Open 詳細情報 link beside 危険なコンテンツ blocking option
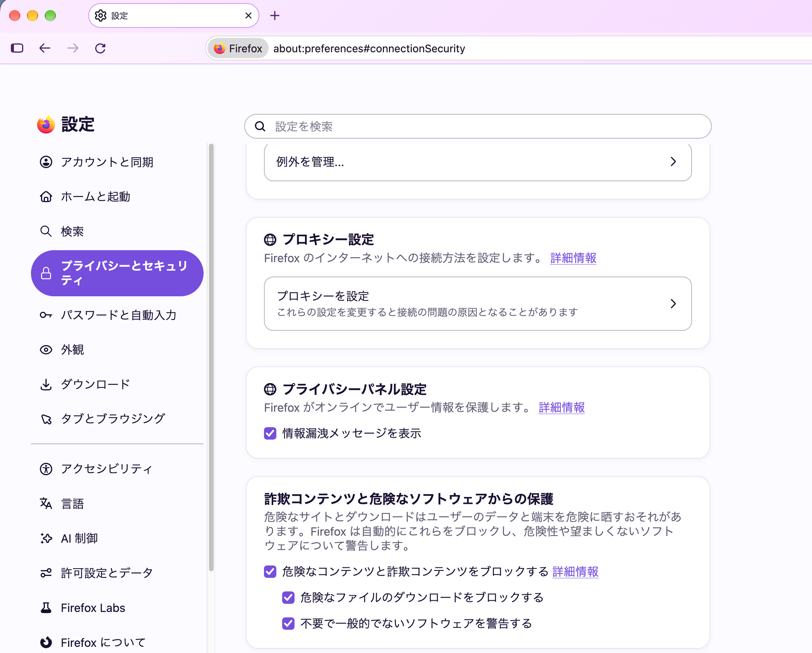Viewport: 812px width, 653px height. [576, 572]
